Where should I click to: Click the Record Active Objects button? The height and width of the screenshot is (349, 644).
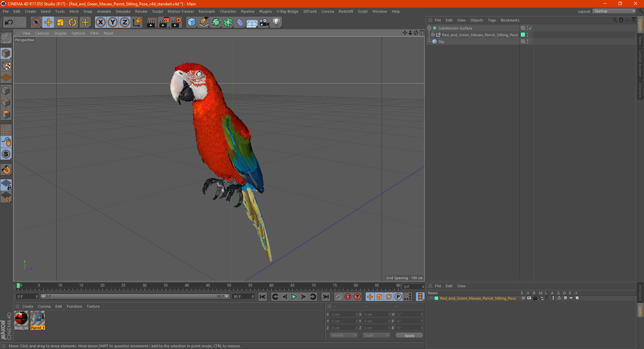pyautogui.click(x=338, y=297)
